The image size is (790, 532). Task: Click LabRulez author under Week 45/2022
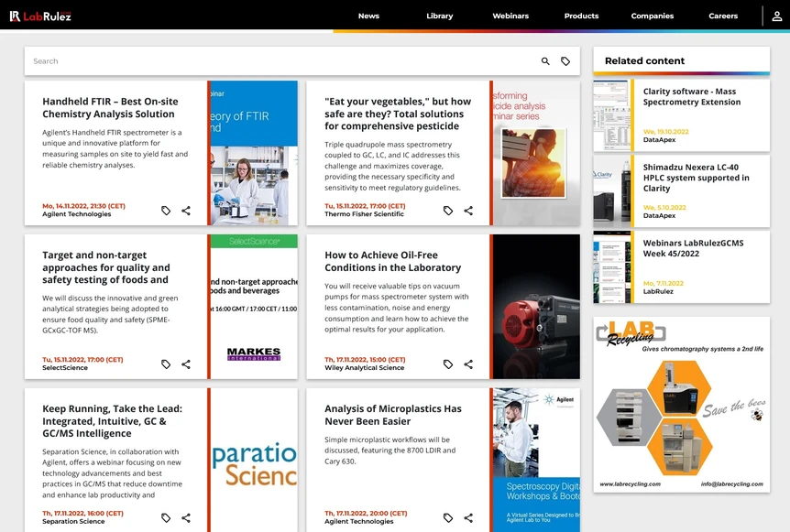(x=658, y=291)
